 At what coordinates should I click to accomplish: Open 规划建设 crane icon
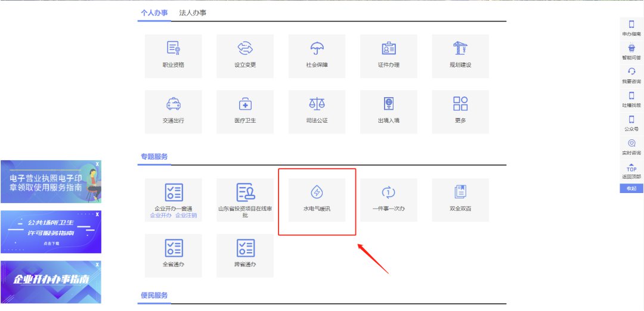[x=460, y=49]
